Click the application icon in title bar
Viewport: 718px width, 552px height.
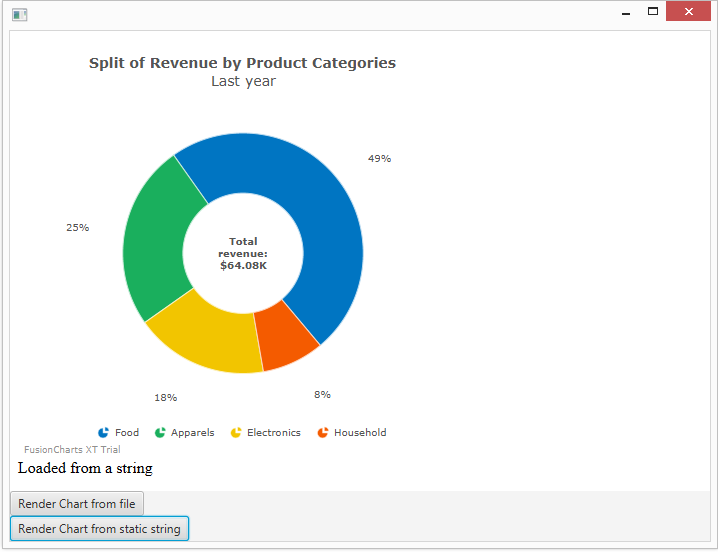tap(19, 14)
